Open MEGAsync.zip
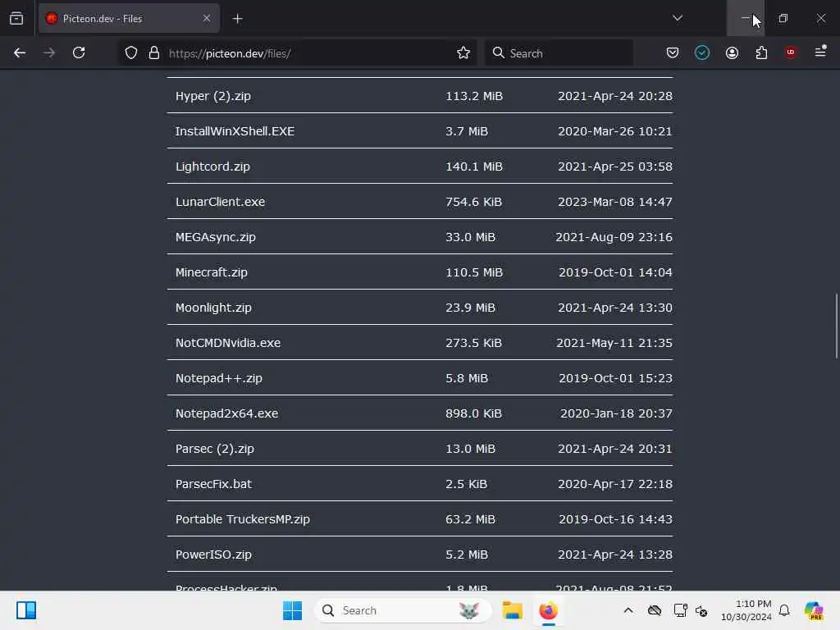840x630 pixels. pyautogui.click(x=216, y=237)
